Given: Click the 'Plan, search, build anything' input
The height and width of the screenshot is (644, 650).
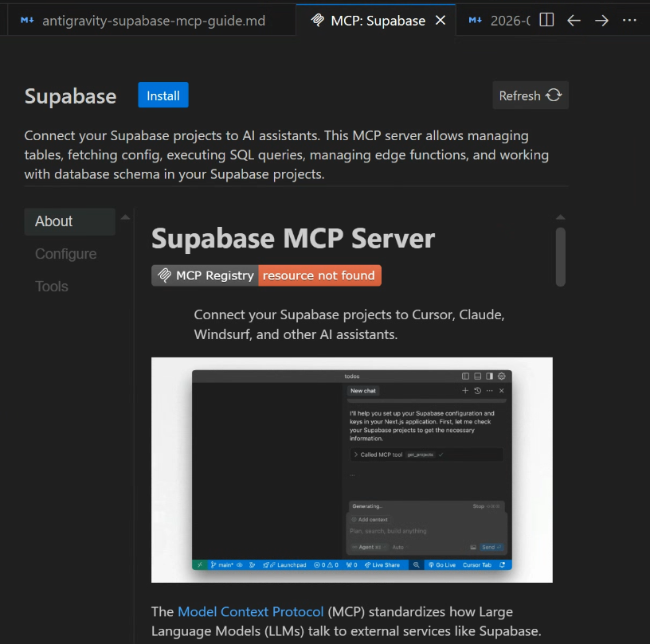Looking at the screenshot, I should click(x=388, y=531).
